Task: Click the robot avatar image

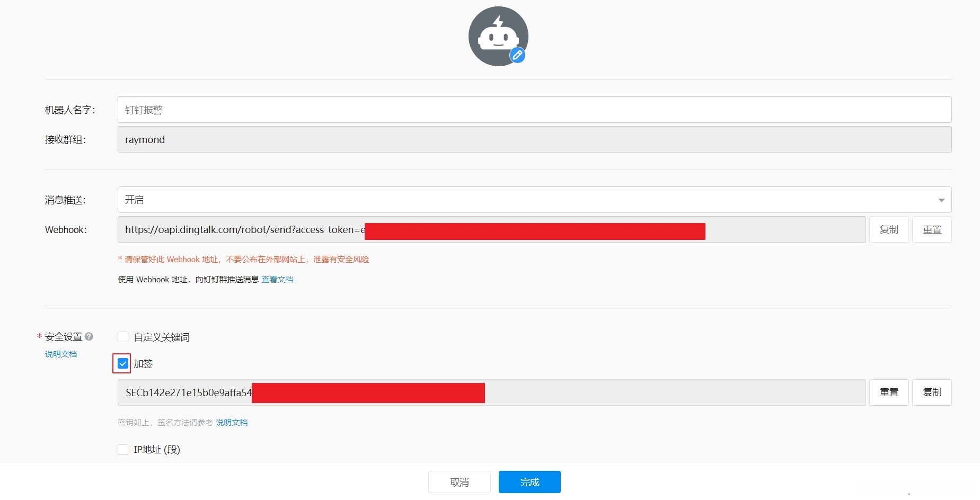Action: 498,36
